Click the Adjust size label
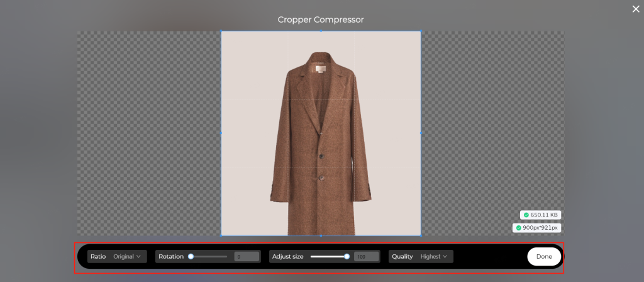This screenshot has height=282, width=644. [288, 257]
